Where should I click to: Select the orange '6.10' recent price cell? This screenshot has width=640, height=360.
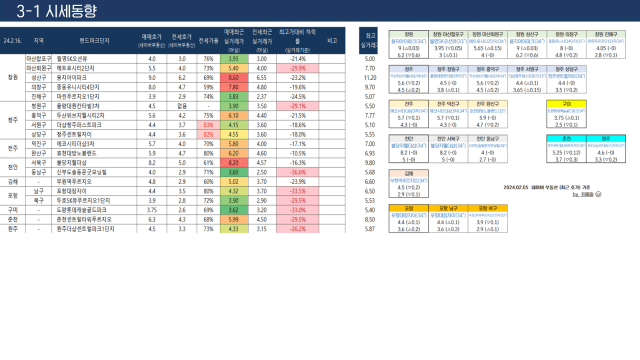234,116
